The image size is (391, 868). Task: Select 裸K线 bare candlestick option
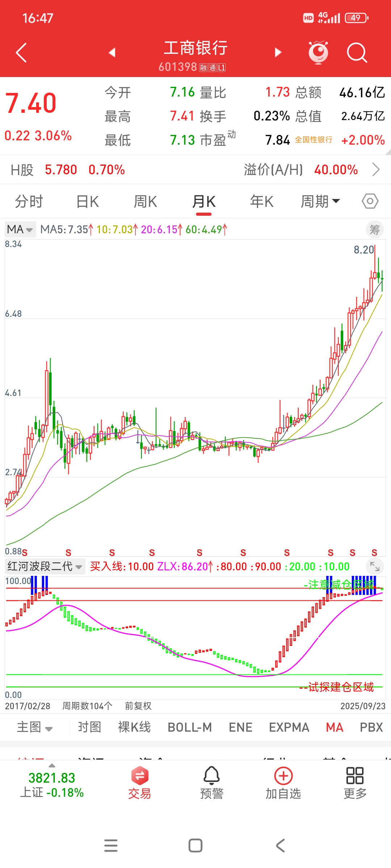coord(134,727)
